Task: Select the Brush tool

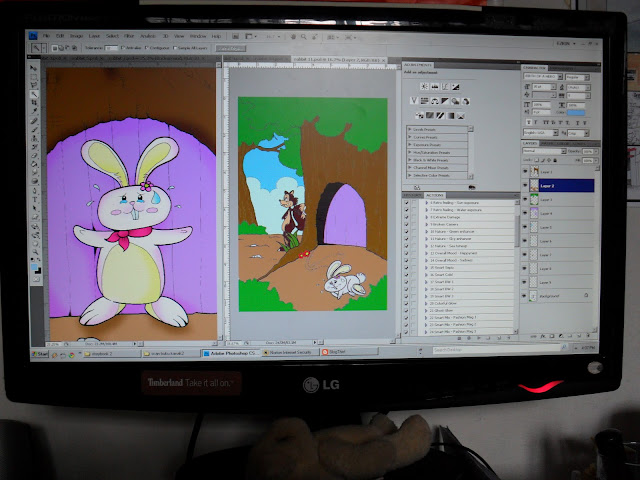Action: (x=34, y=130)
